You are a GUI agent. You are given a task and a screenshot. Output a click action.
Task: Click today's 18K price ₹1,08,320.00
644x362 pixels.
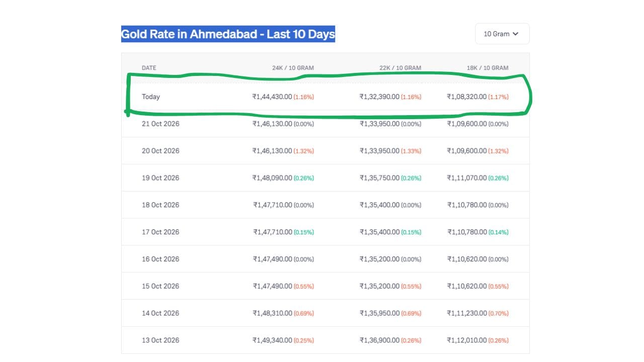467,97
